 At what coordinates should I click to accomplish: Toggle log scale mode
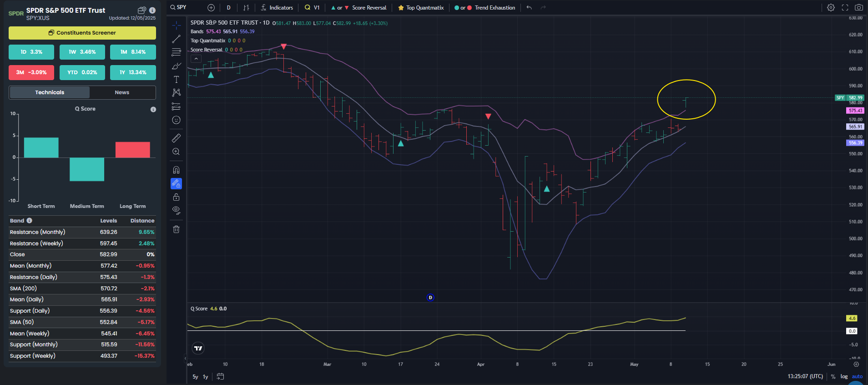[x=844, y=377]
